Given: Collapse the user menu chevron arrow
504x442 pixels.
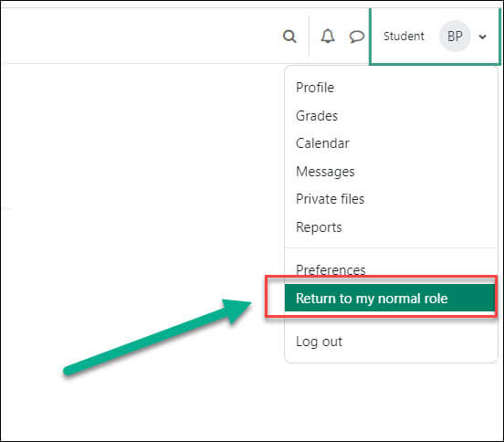Looking at the screenshot, I should pos(482,37).
